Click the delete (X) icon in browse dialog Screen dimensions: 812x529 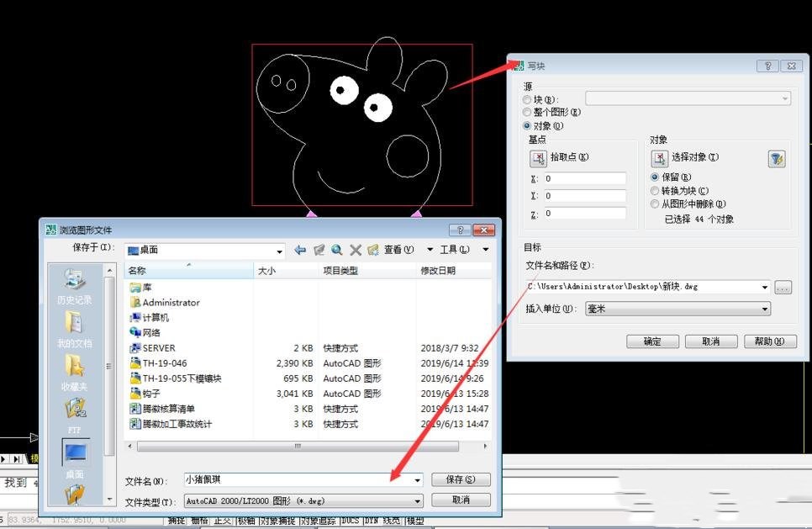(356, 249)
